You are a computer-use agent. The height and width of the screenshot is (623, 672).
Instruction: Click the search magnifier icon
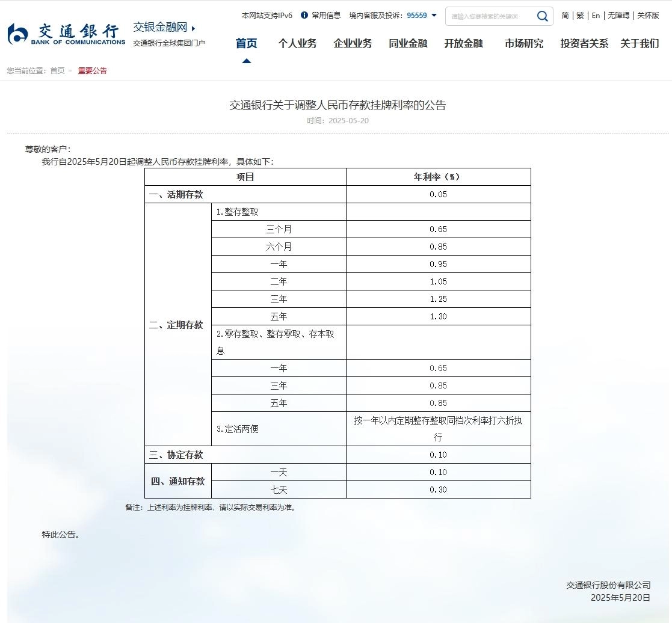click(x=541, y=16)
